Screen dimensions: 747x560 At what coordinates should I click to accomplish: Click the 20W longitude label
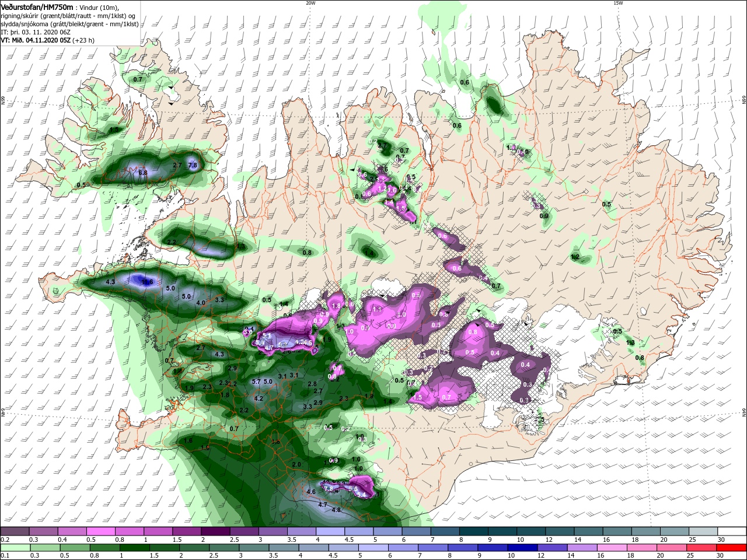click(x=310, y=3)
